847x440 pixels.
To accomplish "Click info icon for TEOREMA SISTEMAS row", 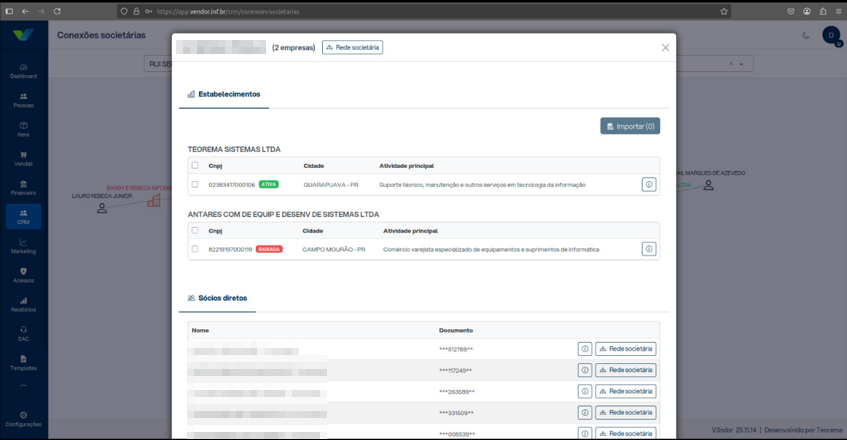I will [x=649, y=185].
